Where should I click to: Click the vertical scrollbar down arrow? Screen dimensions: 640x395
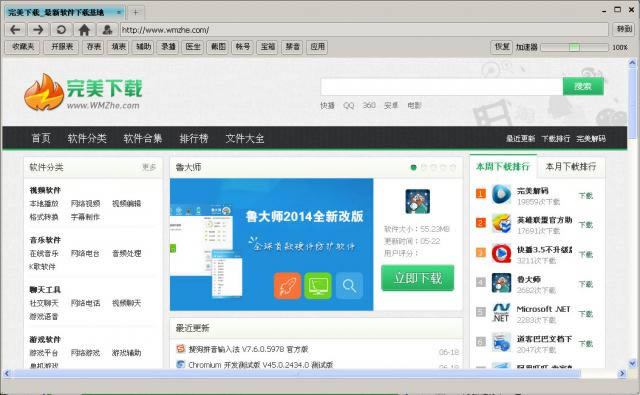(x=632, y=362)
